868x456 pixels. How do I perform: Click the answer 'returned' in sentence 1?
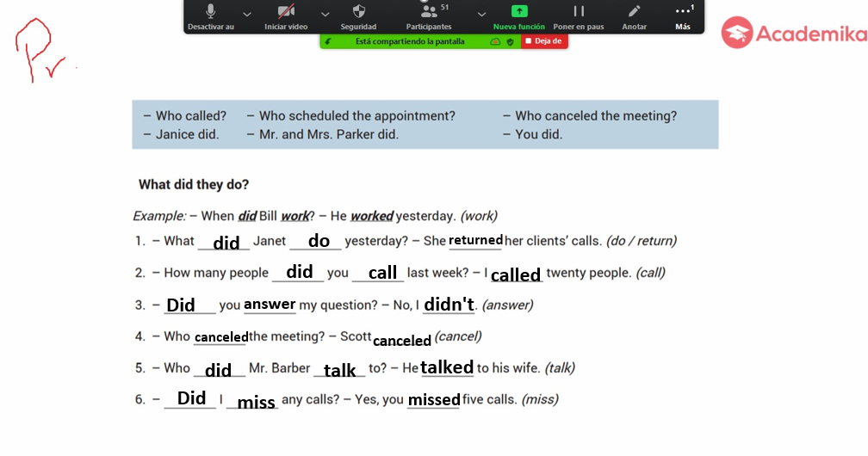point(475,240)
